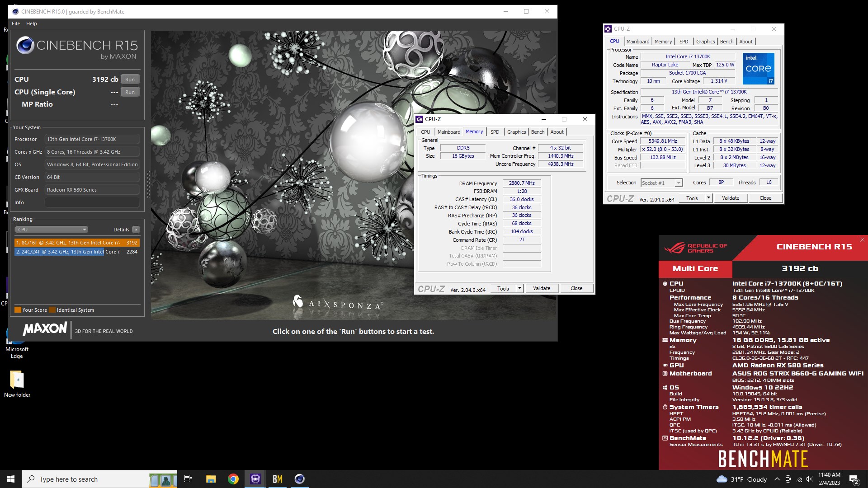Switch to Cinebench via taskbar icon
This screenshot has width=868, height=488.
click(299, 479)
